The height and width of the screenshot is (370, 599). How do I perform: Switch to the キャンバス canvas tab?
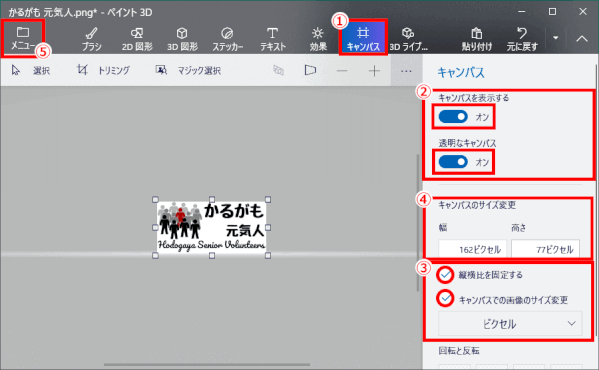point(363,39)
